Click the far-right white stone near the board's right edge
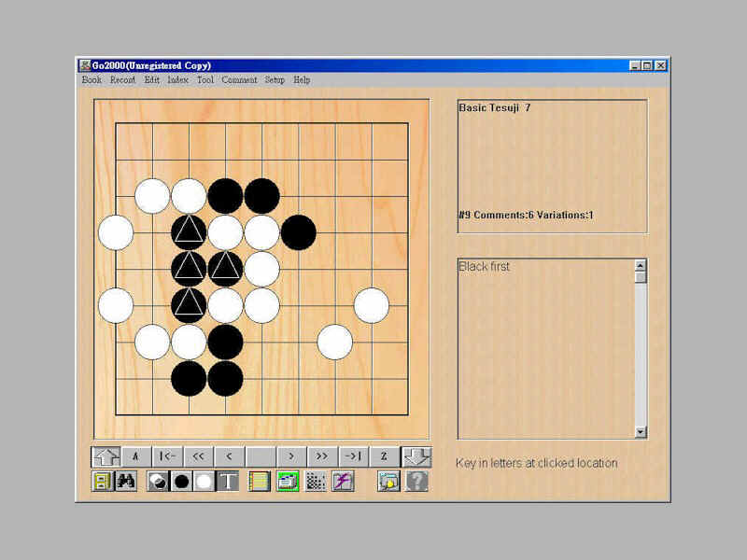Viewport: 747px width, 560px height. [x=372, y=305]
